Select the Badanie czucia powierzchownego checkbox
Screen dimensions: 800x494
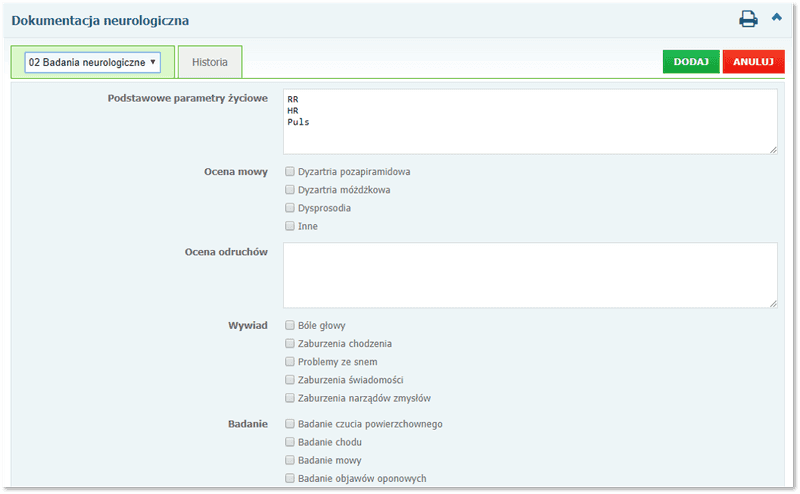click(290, 424)
